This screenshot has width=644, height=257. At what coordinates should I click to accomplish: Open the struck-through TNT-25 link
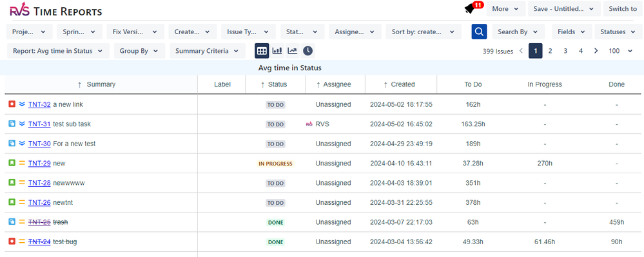point(39,222)
